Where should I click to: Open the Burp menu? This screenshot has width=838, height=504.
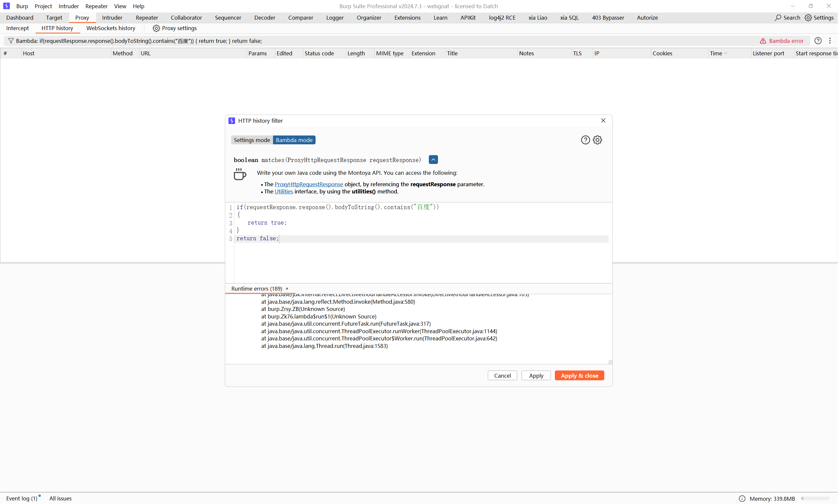click(22, 6)
